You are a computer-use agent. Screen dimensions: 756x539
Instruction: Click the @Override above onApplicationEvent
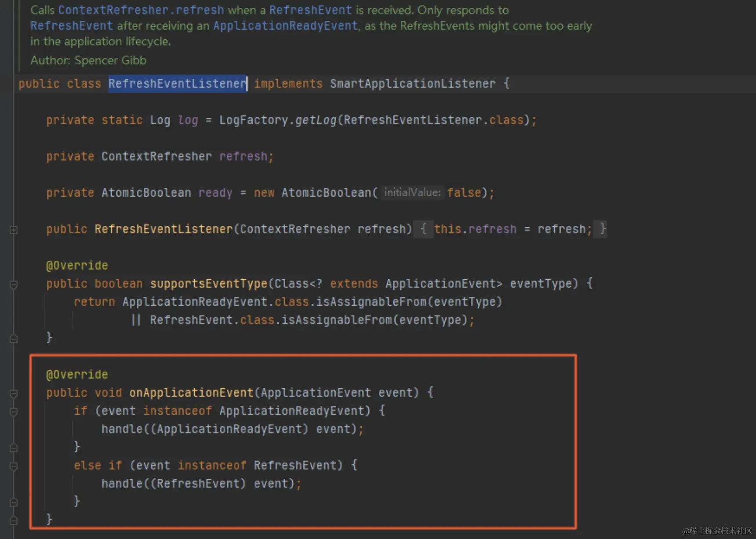tap(77, 374)
